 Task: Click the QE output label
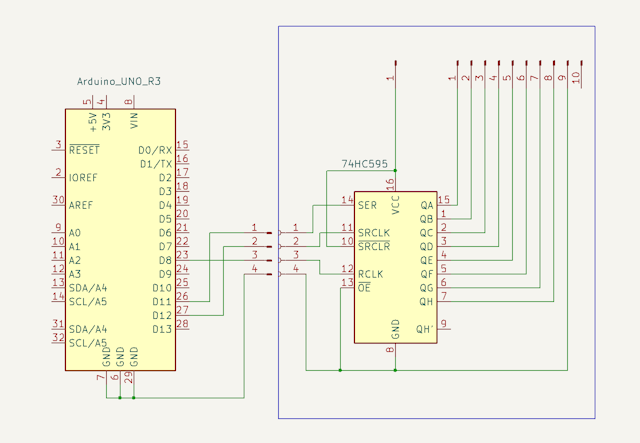pos(427,260)
